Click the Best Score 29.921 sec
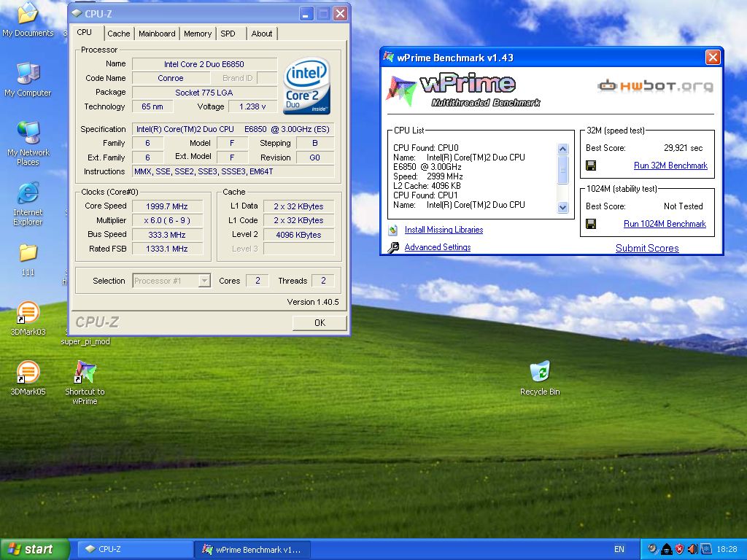Screen dimensions: 747x560 [683, 148]
